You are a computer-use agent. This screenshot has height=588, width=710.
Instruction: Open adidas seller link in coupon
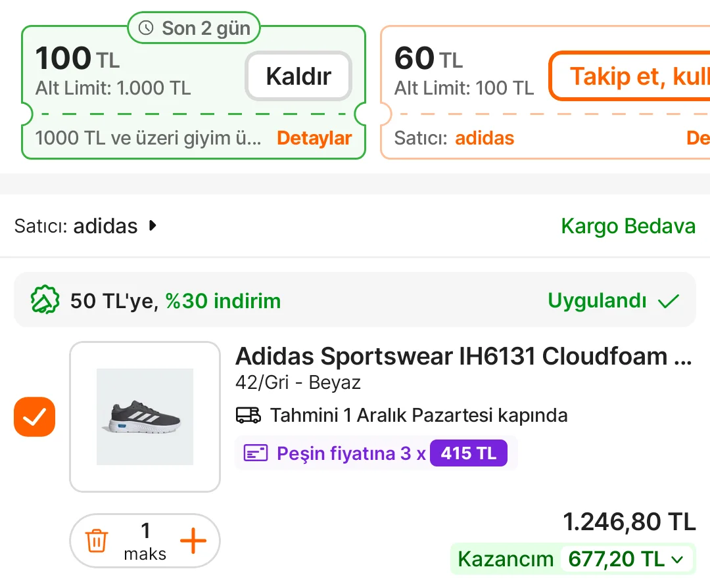tap(485, 138)
